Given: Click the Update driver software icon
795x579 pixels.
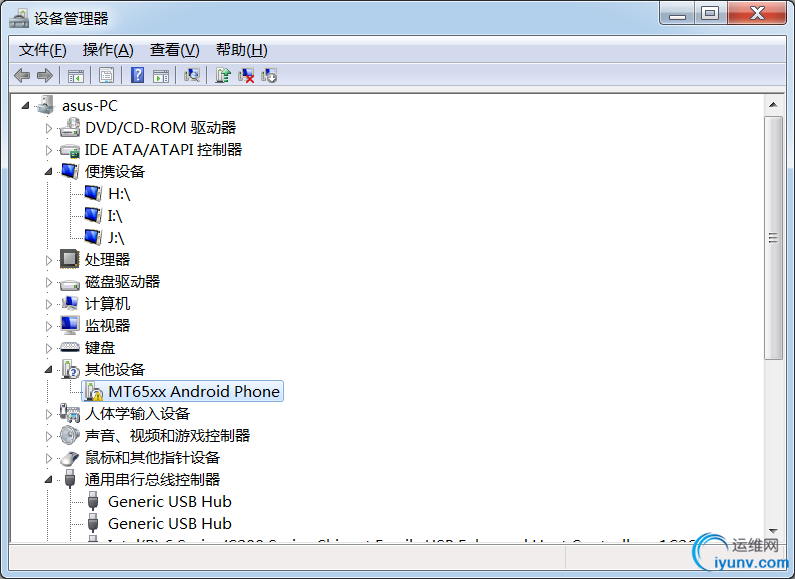Looking at the screenshot, I should tap(222, 75).
